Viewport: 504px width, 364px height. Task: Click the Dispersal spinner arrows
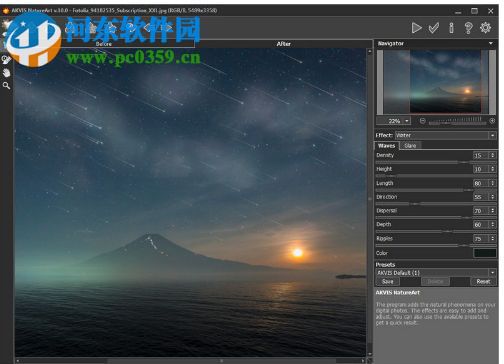coord(493,211)
